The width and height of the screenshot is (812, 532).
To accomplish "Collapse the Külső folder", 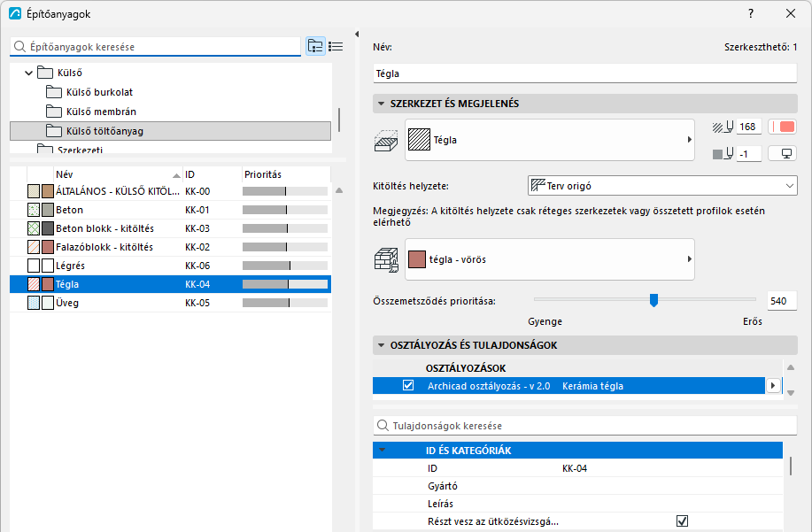I will pyautogui.click(x=29, y=73).
